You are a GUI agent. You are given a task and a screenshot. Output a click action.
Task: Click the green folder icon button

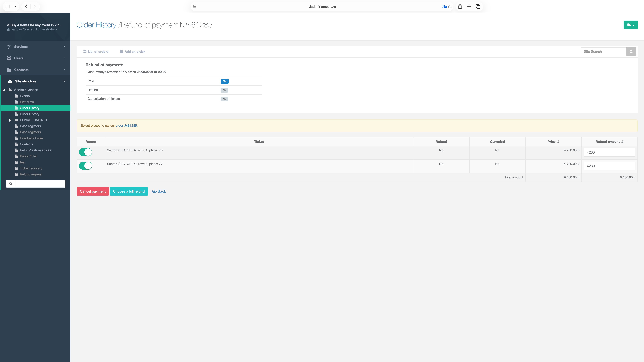(x=630, y=25)
